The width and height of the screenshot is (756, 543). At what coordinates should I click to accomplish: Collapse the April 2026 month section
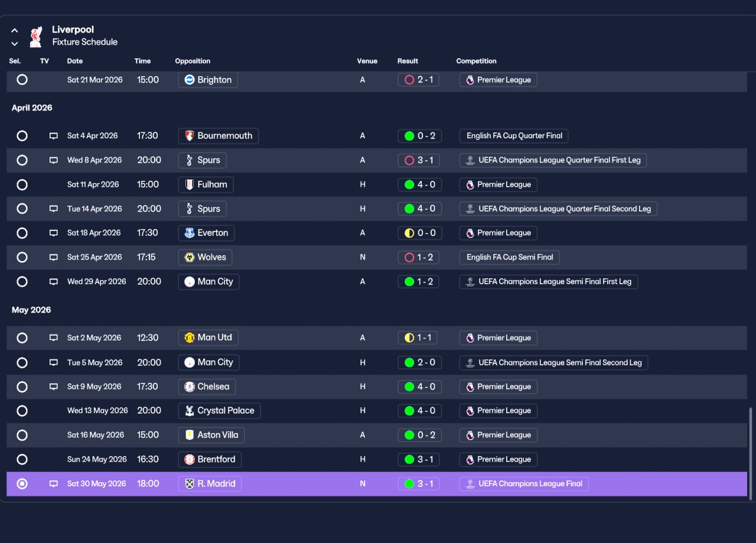[32, 108]
